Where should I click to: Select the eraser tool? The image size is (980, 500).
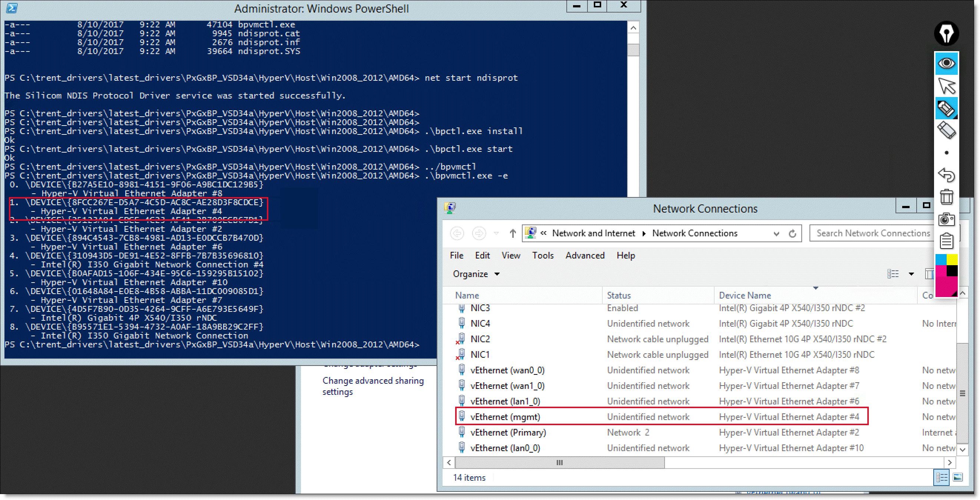pos(946,130)
